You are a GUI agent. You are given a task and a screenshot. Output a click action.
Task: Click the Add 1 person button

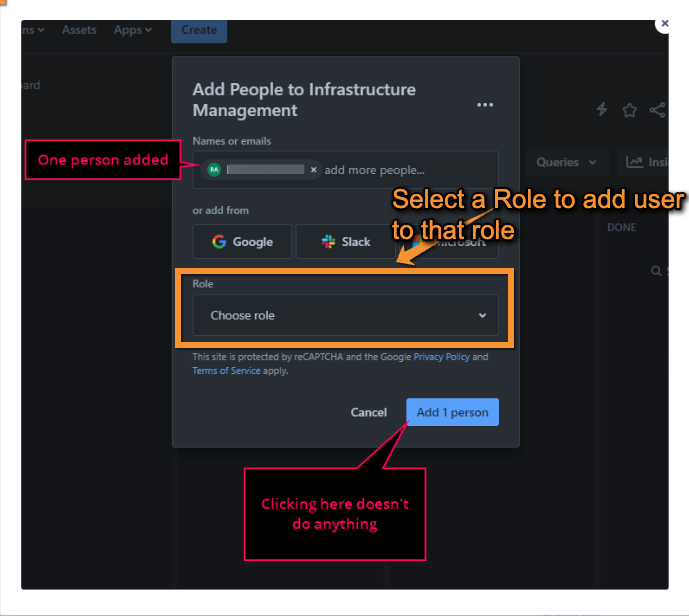pyautogui.click(x=453, y=412)
